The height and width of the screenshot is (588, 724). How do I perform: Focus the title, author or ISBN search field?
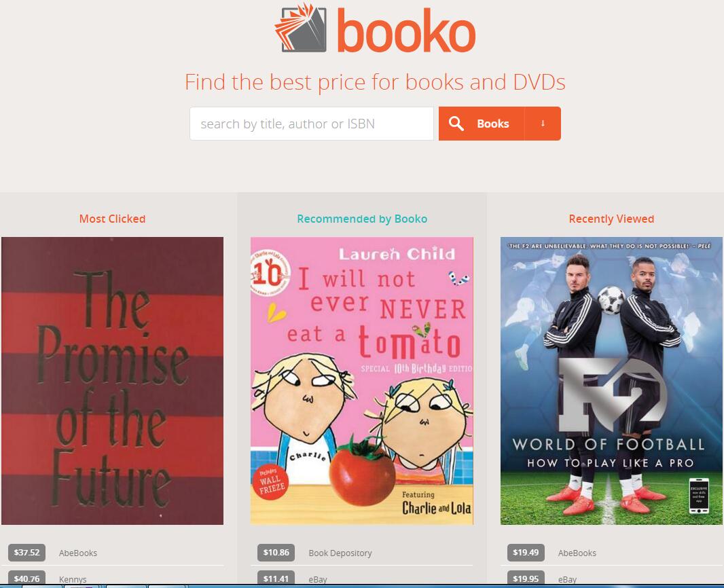coord(312,124)
